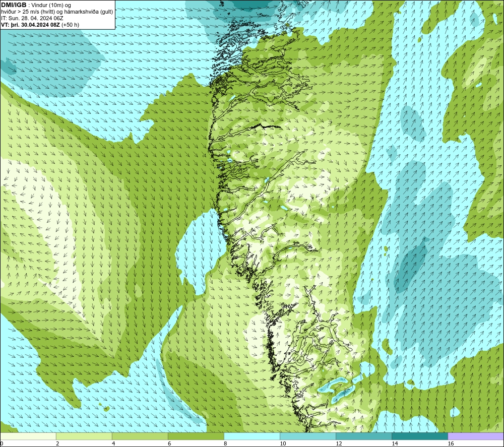The image size is (504, 447).
Task: Click the scale label '12'
Action: pyautogui.click(x=339, y=444)
